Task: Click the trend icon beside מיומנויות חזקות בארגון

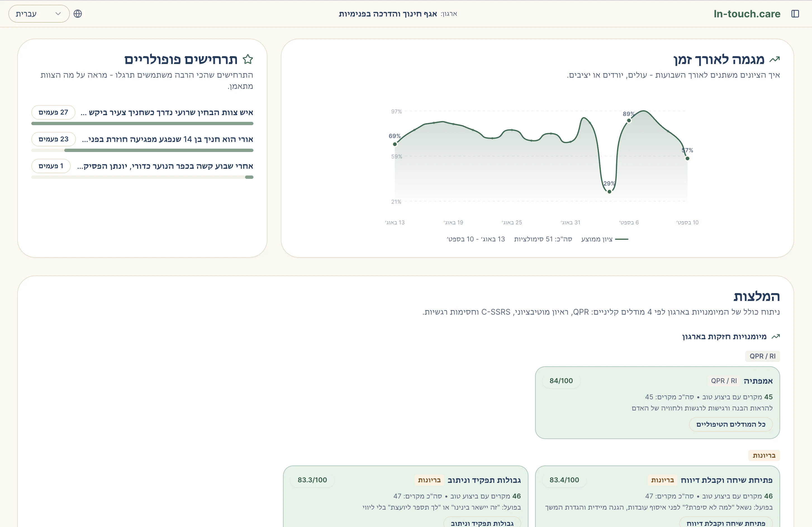Action: 775,337
